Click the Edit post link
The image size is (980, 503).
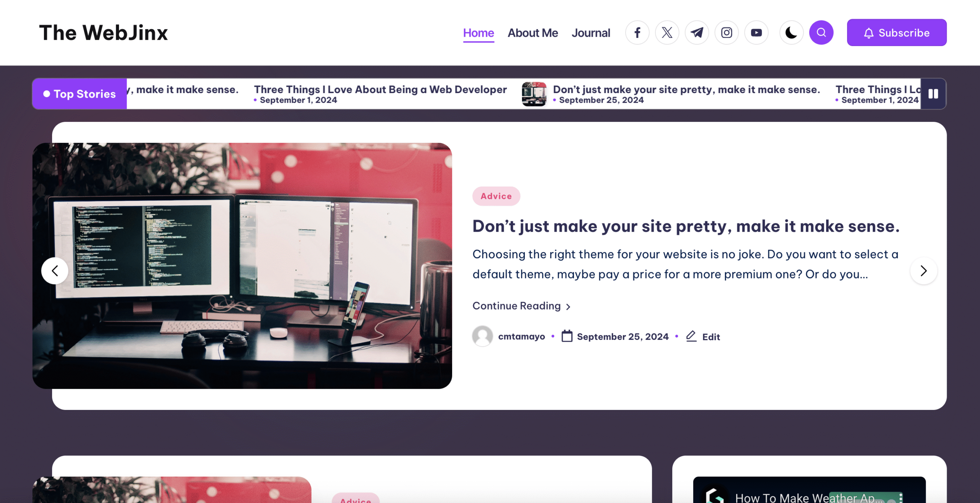pos(711,337)
